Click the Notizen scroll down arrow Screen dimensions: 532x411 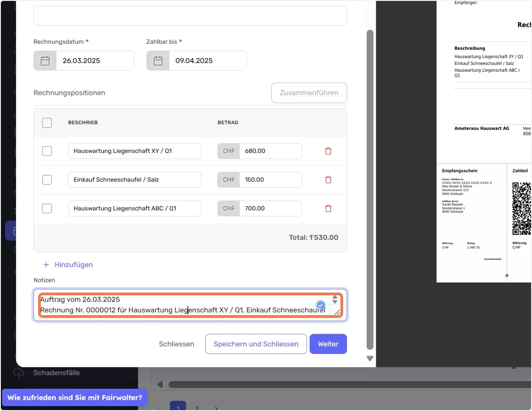point(335,302)
